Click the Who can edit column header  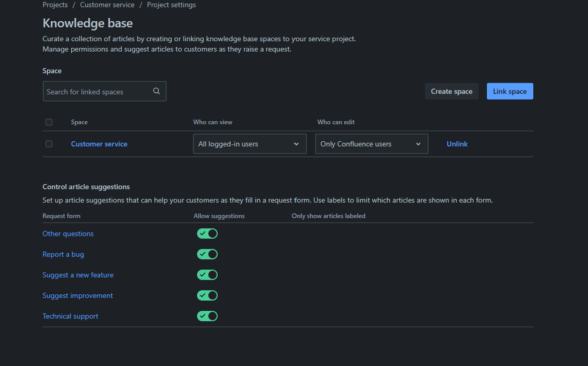[x=336, y=122]
